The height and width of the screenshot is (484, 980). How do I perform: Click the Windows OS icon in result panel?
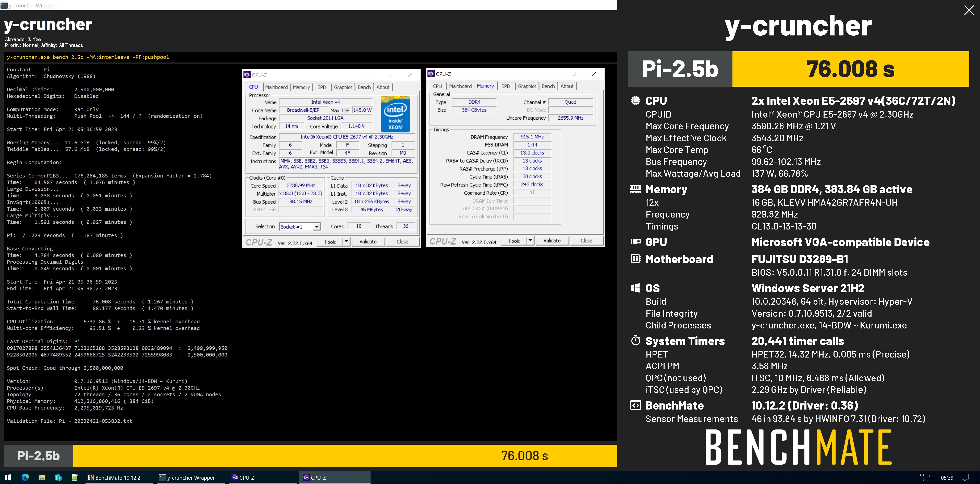pyautogui.click(x=635, y=288)
